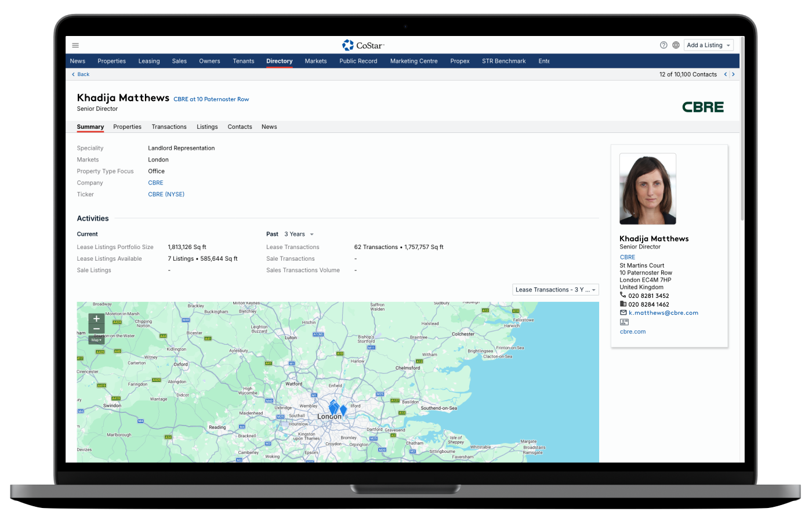Switch to the Transactions tab
The width and height of the screenshot is (812, 519).
click(x=169, y=127)
